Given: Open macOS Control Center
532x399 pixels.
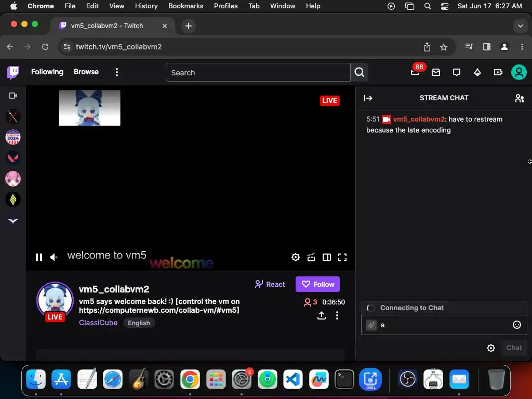Looking at the screenshot, I should click(x=445, y=6).
